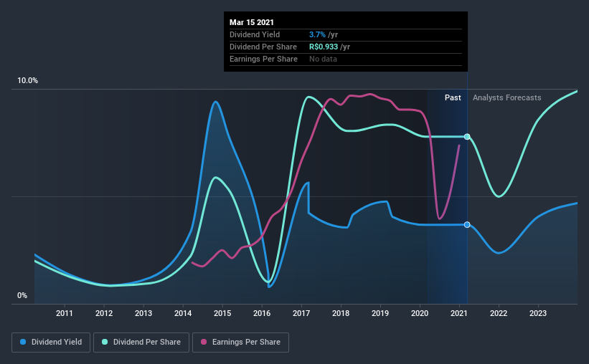This screenshot has width=589, height=364.
Task: Click the 2016 x-axis label
Action: [262, 313]
